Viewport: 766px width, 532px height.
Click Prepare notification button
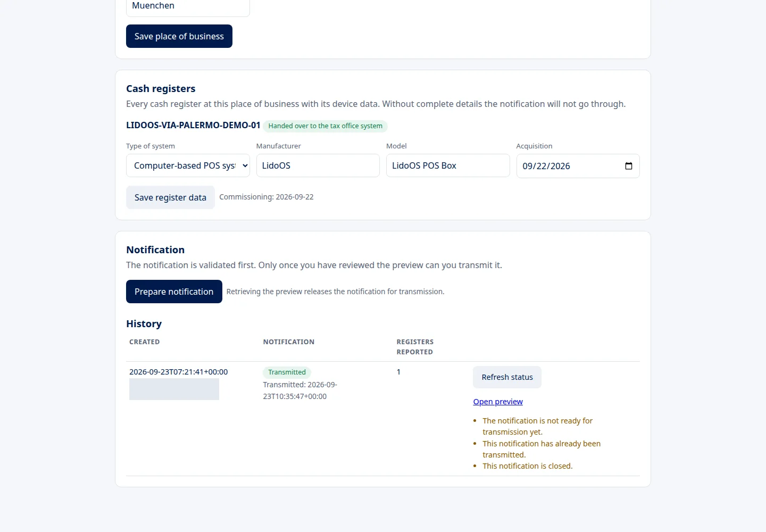point(174,292)
